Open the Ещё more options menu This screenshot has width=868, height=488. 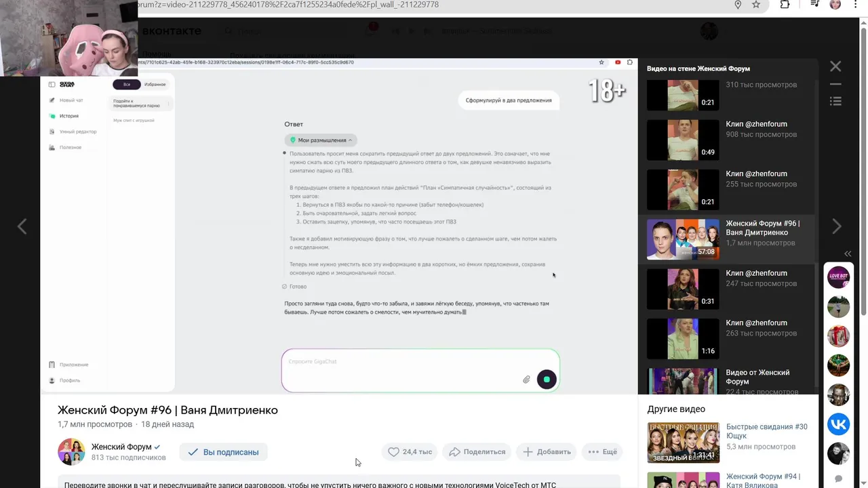(x=602, y=452)
